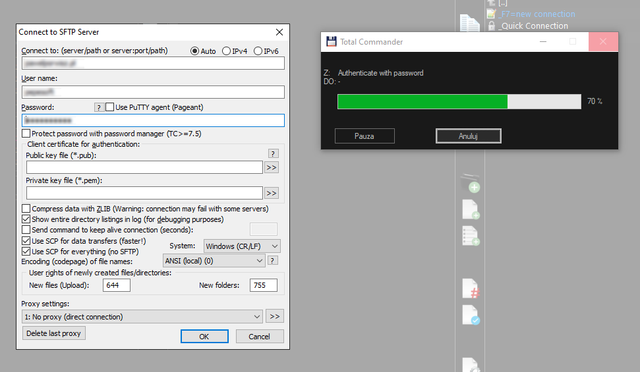Click the Private key file (*.pem) input field
Image resolution: width=640 pixels, height=372 pixels.
pos(144,193)
